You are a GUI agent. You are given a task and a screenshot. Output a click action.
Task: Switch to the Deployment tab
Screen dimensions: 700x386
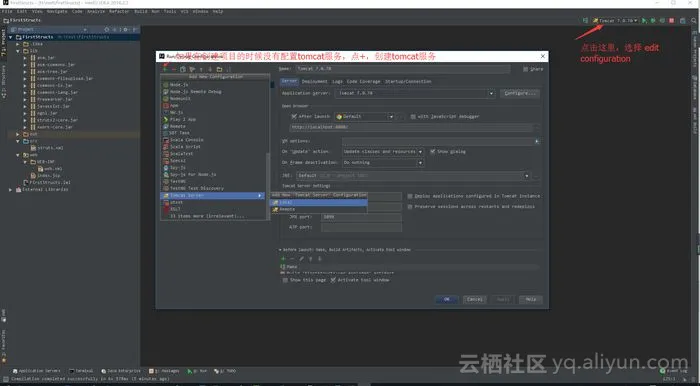pyautogui.click(x=314, y=82)
